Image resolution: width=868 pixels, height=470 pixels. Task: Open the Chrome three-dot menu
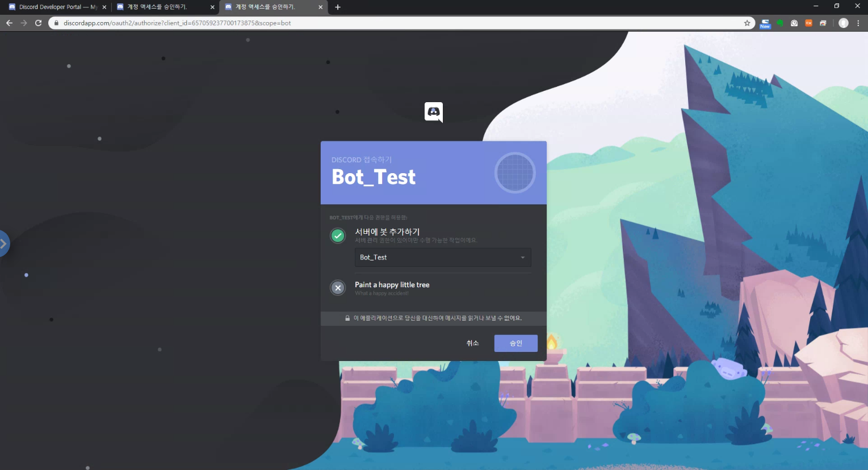point(858,23)
